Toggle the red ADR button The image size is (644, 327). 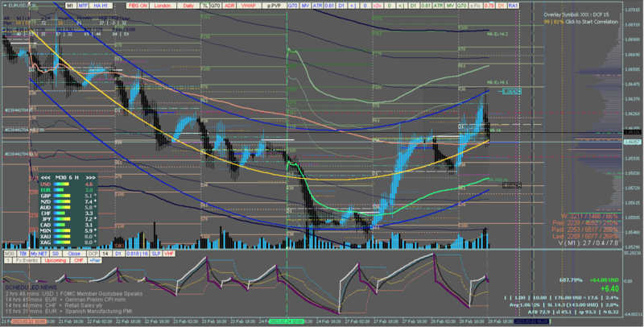coord(229,6)
